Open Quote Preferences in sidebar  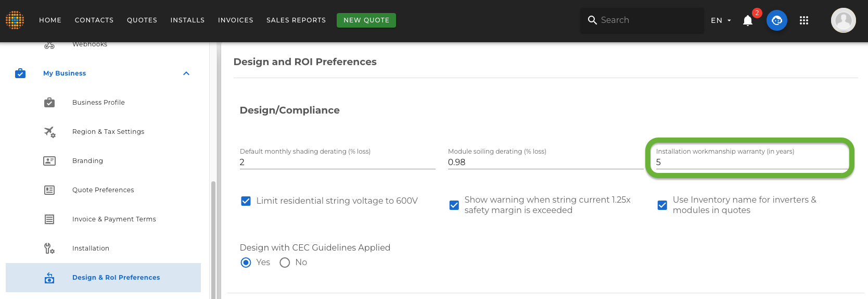click(x=103, y=190)
